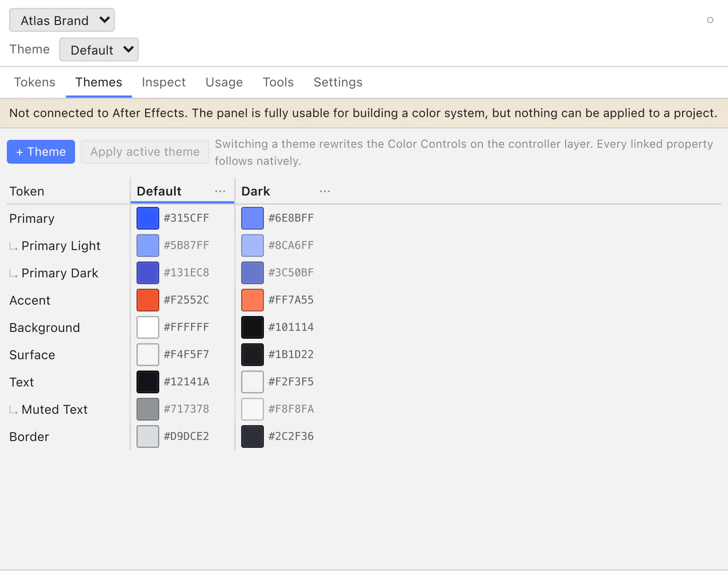Viewport: 728px width, 582px height.
Task: Edit the Default Surface swatch #F4F5F7
Action: (148, 355)
